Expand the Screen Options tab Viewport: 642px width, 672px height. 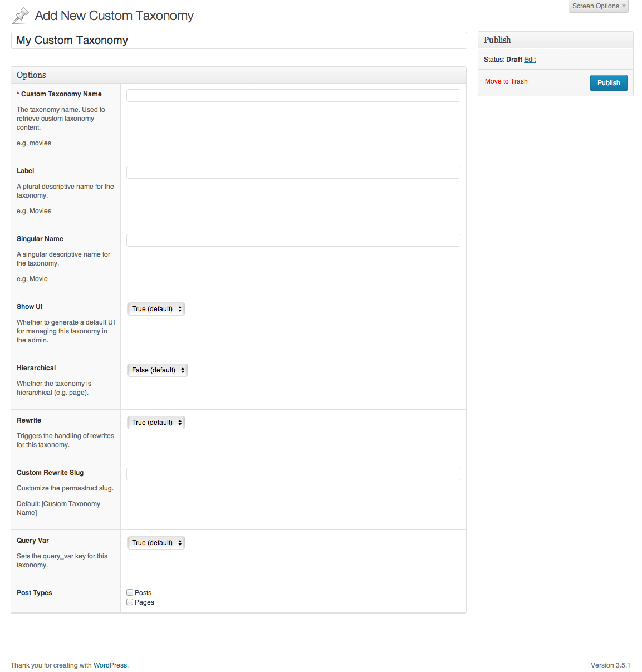coord(599,6)
